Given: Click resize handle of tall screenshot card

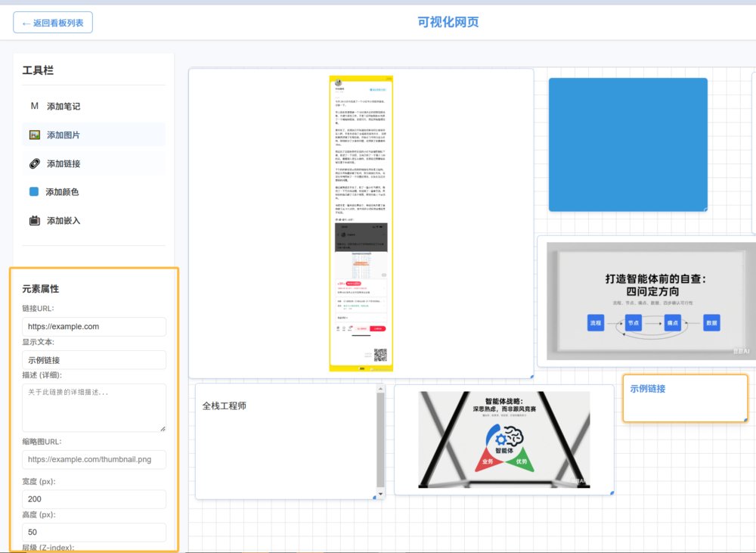Looking at the screenshot, I should (x=531, y=375).
